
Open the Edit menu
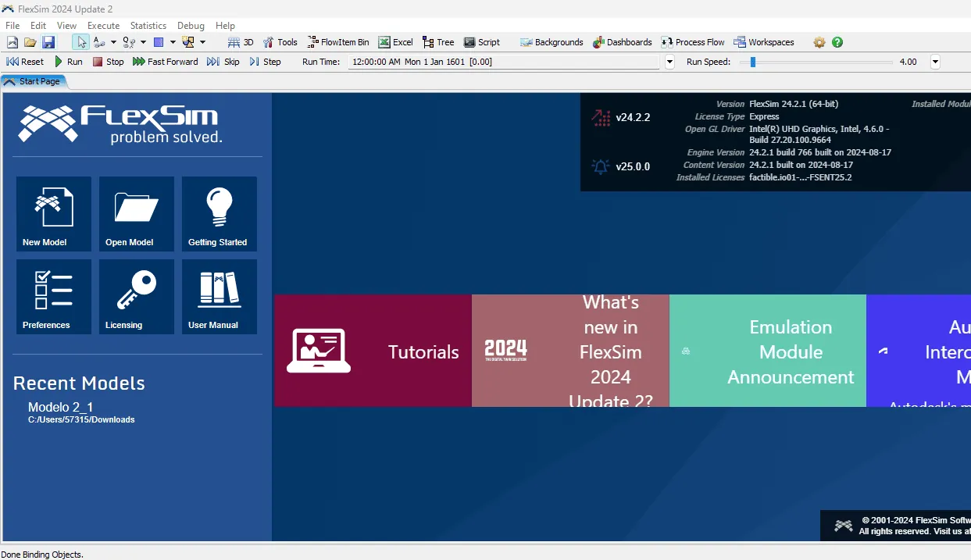click(x=38, y=26)
